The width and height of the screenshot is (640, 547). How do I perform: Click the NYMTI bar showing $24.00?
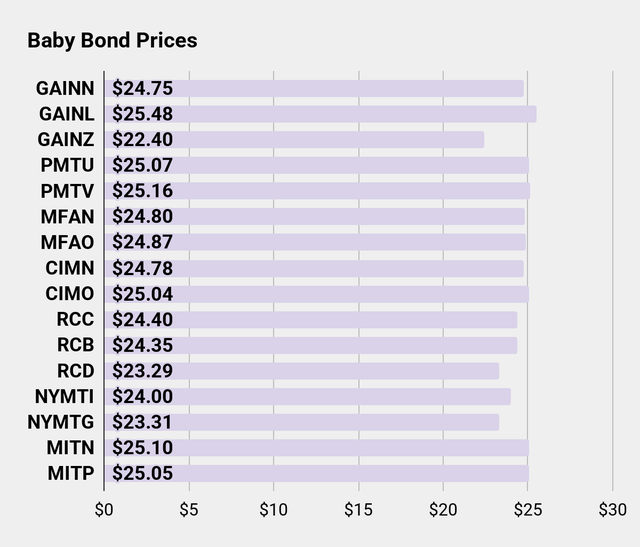[308, 396]
